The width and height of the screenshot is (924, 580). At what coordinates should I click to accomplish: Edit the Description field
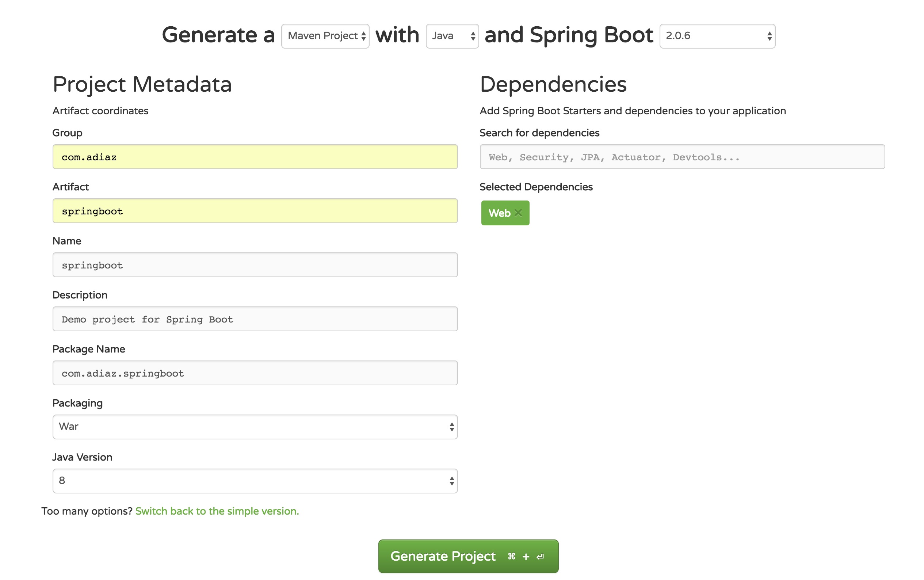point(255,319)
